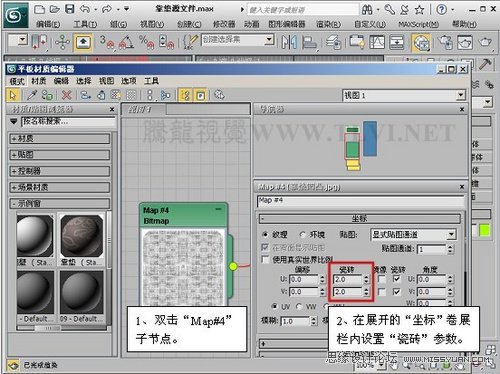Viewport: 500px width, 374px height.
Task: Click the edit named selection sets icon
Action: pyautogui.click(x=190, y=41)
